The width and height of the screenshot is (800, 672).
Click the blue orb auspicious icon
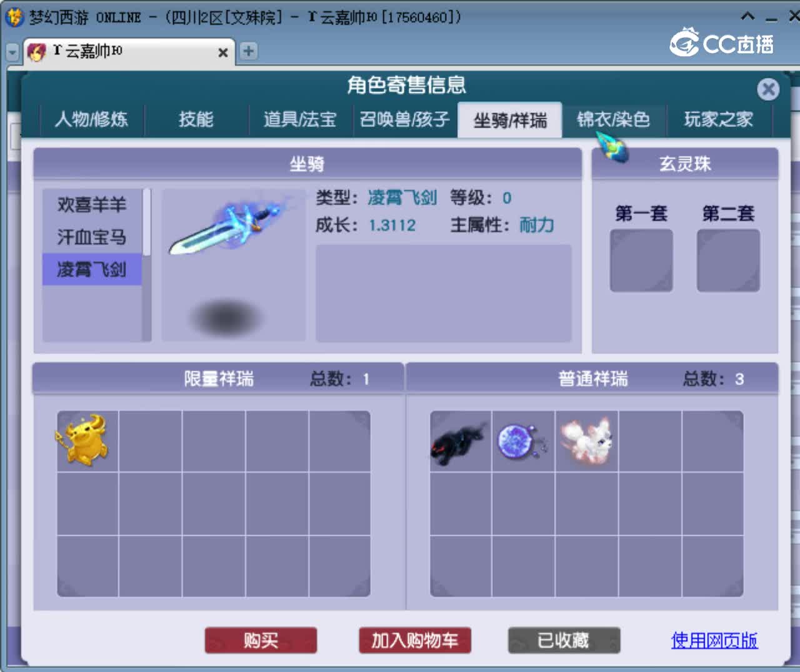522,441
